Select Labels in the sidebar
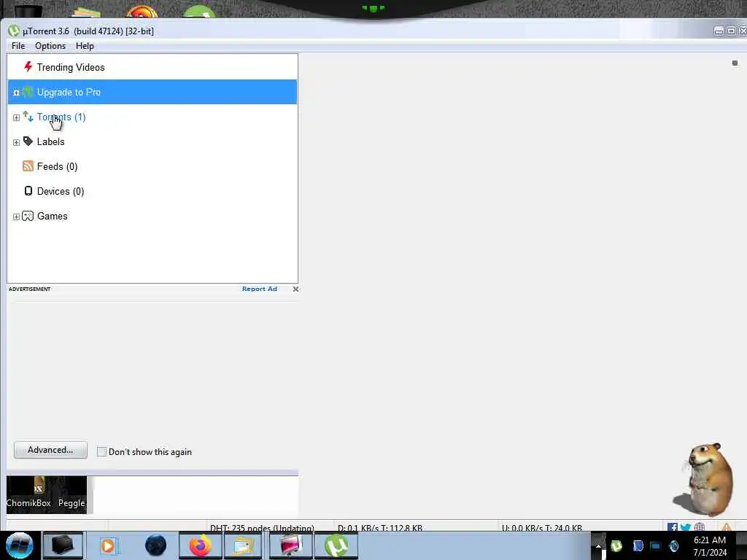The height and width of the screenshot is (560, 747). (x=152, y=141)
